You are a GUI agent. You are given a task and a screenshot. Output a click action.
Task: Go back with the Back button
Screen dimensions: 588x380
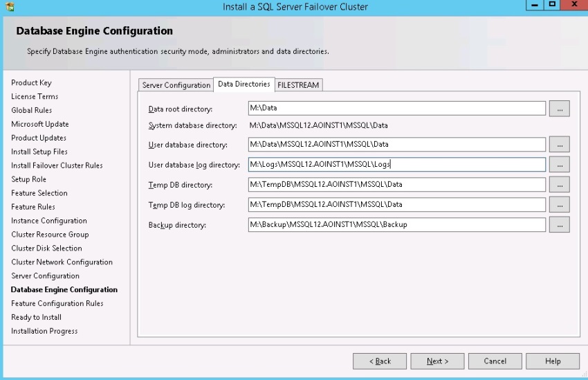(x=380, y=361)
